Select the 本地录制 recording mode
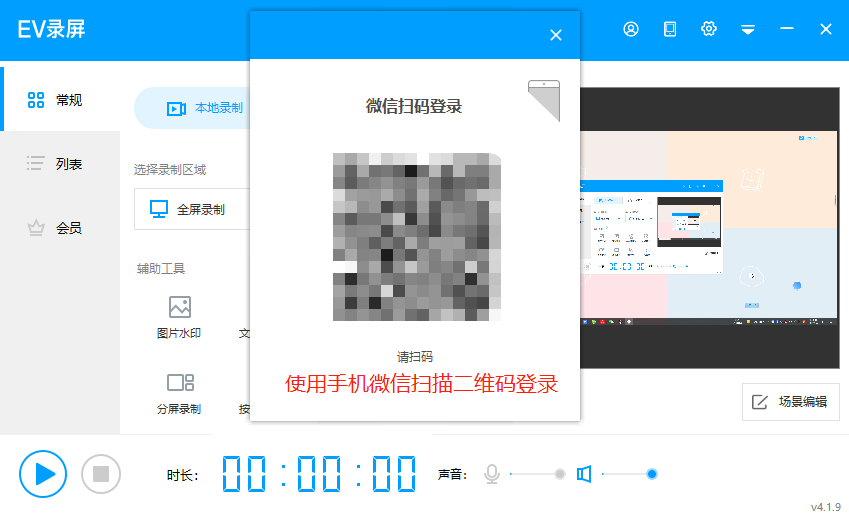849x513 pixels. (192, 108)
